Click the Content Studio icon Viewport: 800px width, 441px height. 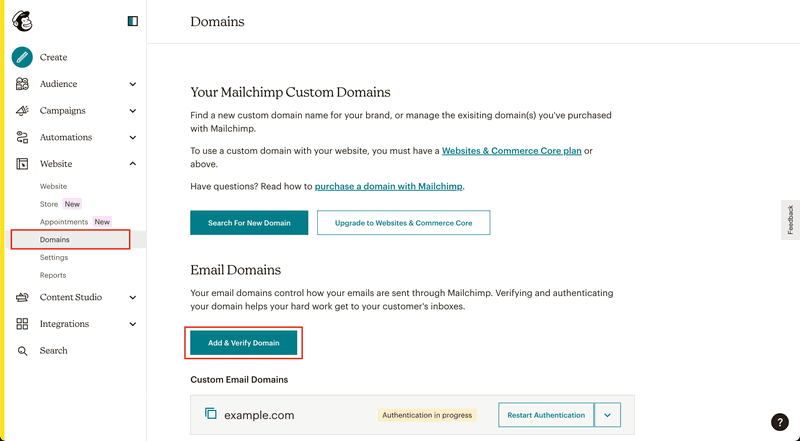(22, 297)
